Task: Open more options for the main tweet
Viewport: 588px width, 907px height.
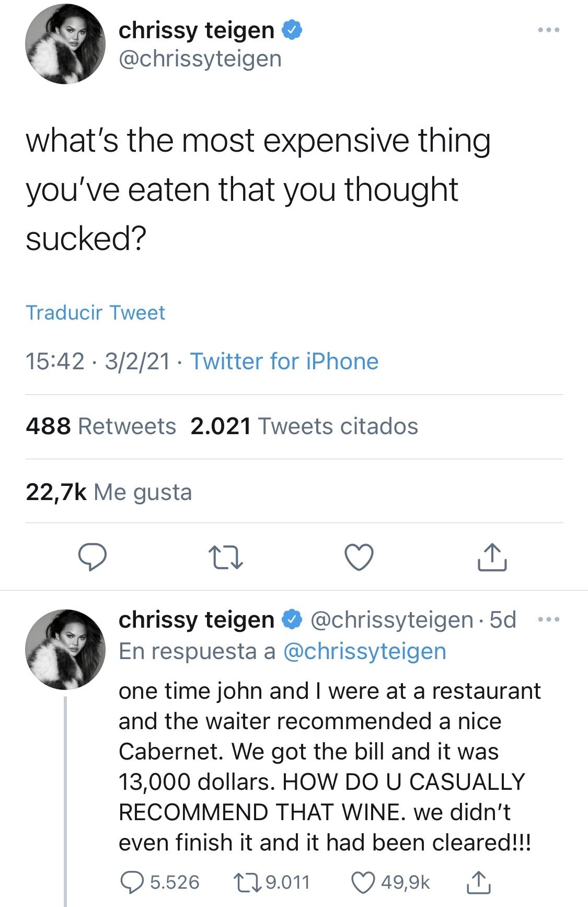Action: tap(549, 30)
